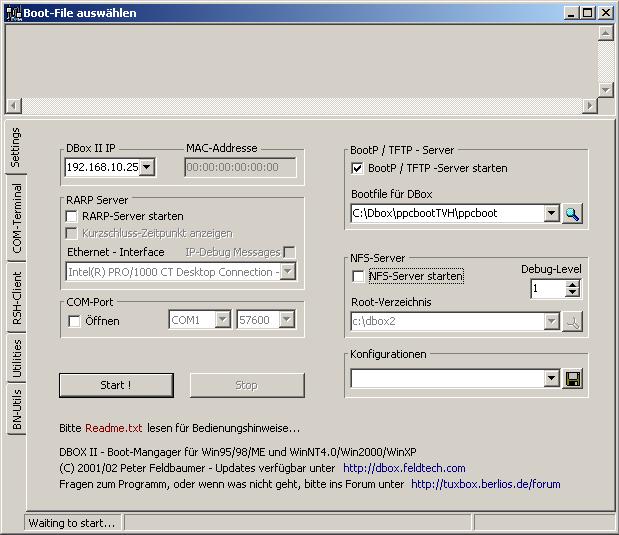Toggle IP-Debug Messages checkbox
Viewport: 619px width, 535px height.
point(289,252)
